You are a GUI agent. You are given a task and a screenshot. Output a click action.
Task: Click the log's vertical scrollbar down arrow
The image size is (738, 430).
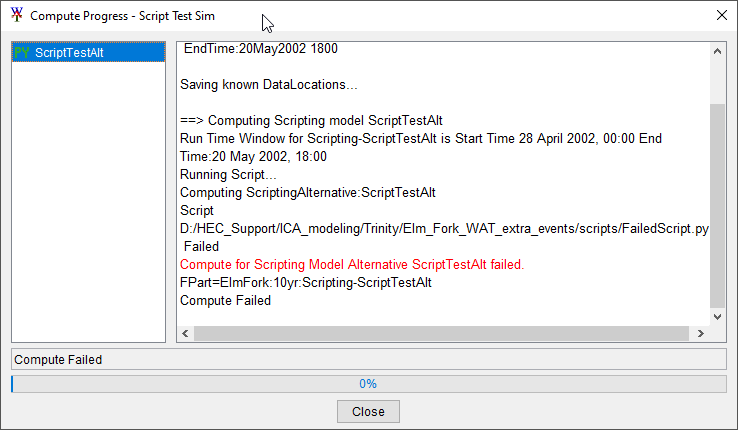click(x=717, y=316)
